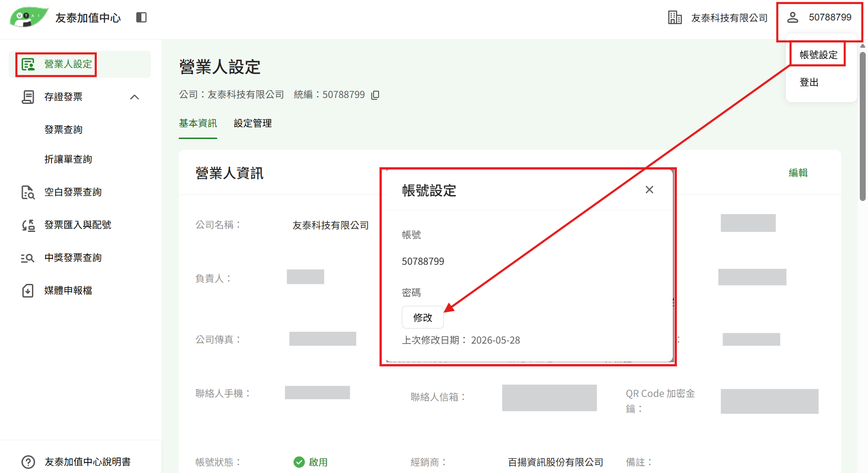Viewport: 868px width, 473px height.
Task: Click the 媒體申報檔 download icon
Action: pos(28,291)
